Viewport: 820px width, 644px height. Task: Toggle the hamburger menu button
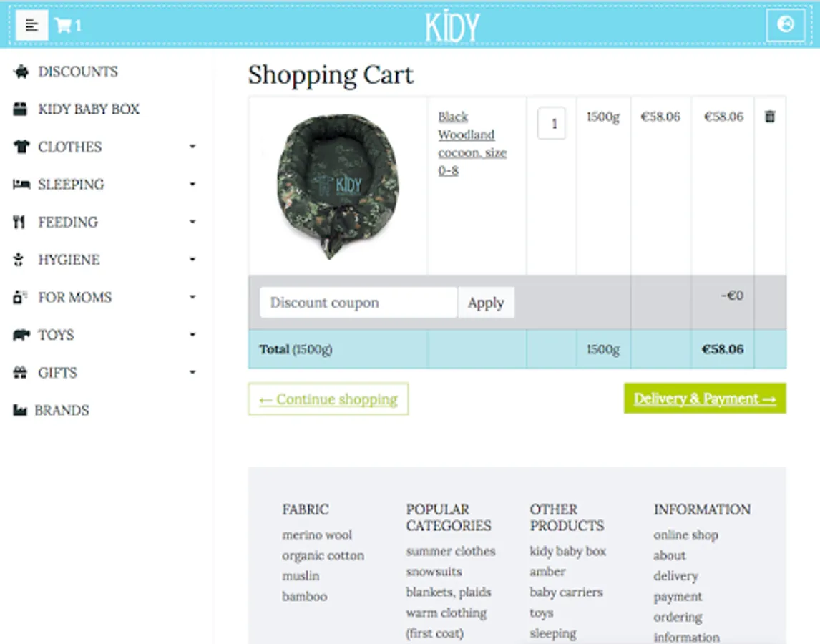tap(32, 24)
